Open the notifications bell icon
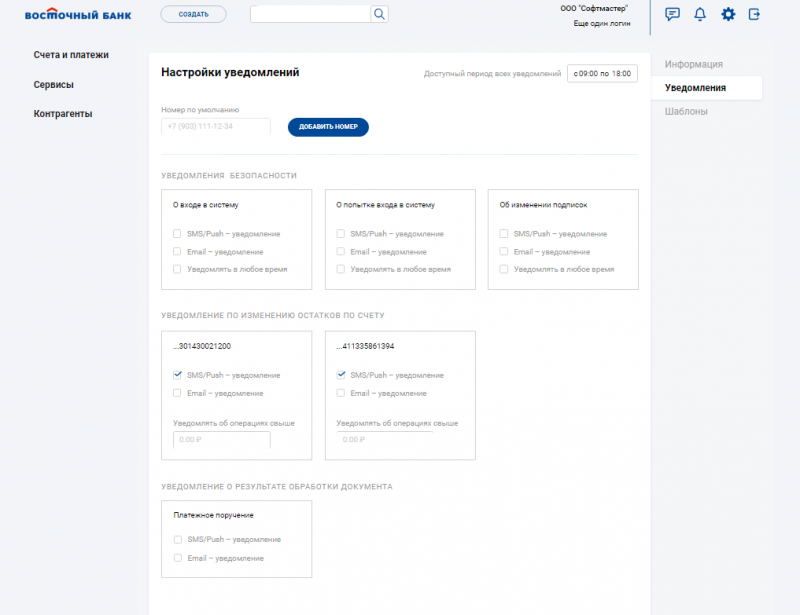The width and height of the screenshot is (800, 615). (x=700, y=14)
